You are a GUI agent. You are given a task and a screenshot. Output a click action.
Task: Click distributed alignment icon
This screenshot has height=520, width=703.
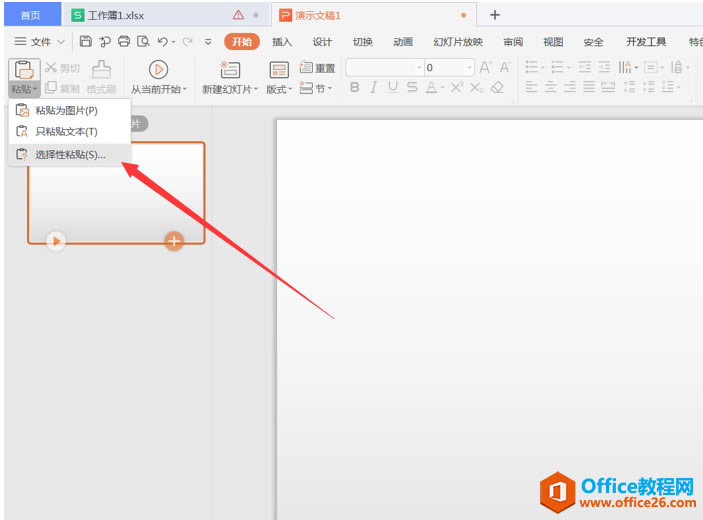(608, 87)
